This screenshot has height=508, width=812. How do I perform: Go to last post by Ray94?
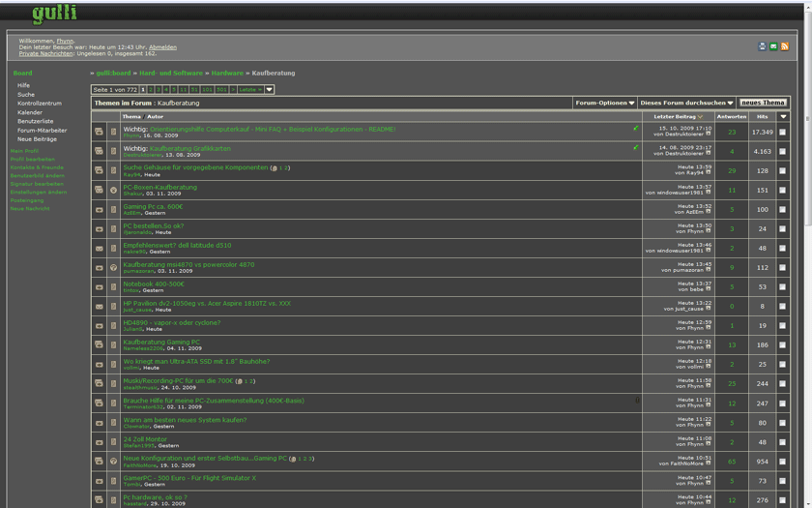[709, 172]
